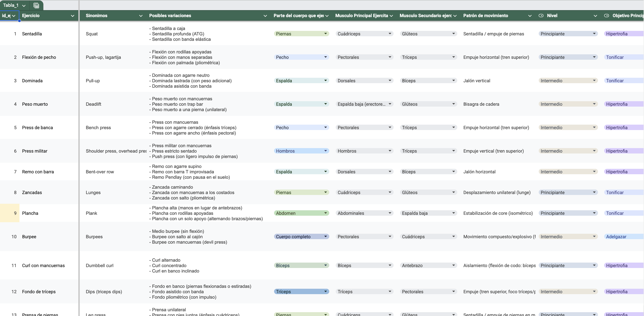The height and width of the screenshot is (316, 644).
Task: Open Patrón de movimiento column chevron
Action: point(530,16)
